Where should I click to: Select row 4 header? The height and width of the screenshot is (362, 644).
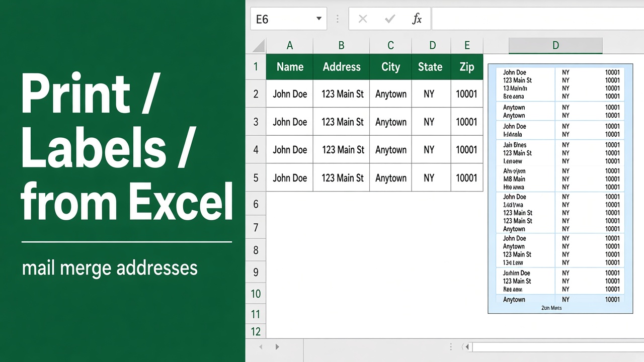256,149
